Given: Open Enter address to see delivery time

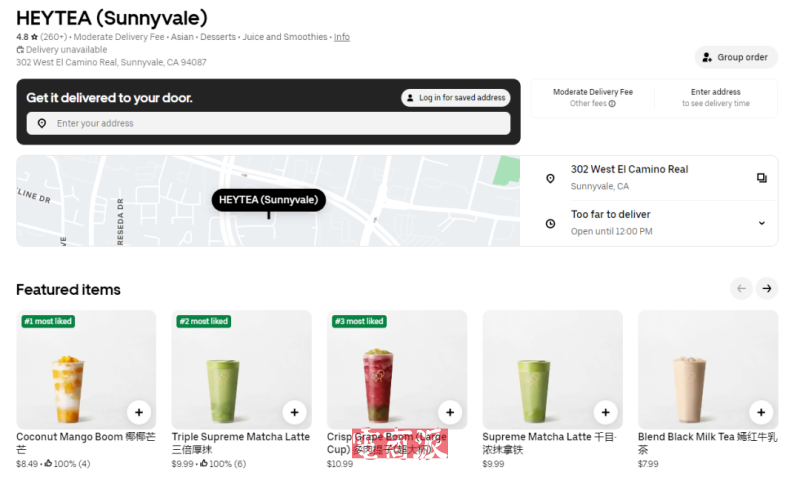Looking at the screenshot, I should coord(716,97).
